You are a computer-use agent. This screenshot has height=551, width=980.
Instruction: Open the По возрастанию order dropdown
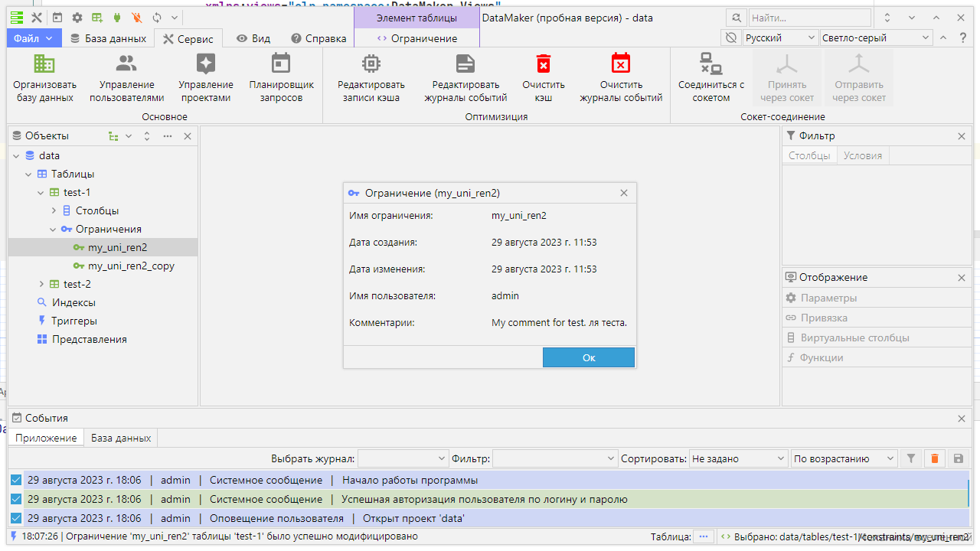pos(844,458)
